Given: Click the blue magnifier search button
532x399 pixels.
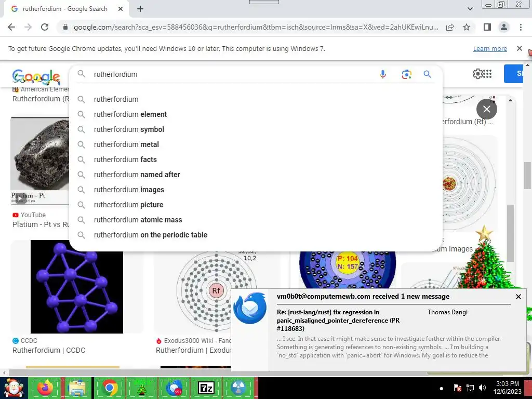Looking at the screenshot, I should [x=427, y=74].
